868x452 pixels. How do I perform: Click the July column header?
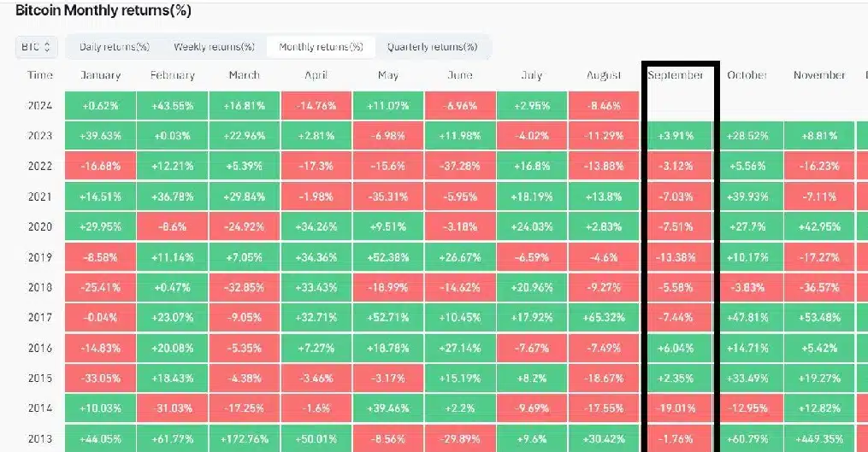[x=532, y=75]
